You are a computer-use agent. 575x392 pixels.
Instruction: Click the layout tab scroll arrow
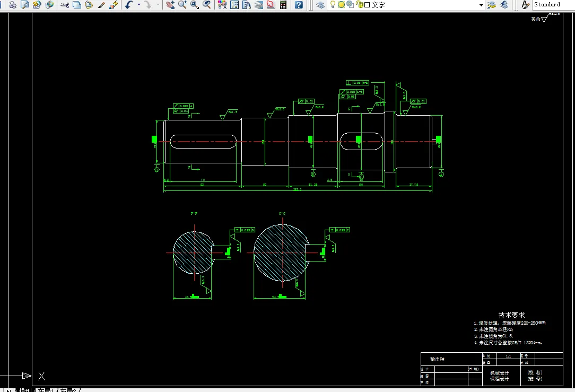pos(9,390)
